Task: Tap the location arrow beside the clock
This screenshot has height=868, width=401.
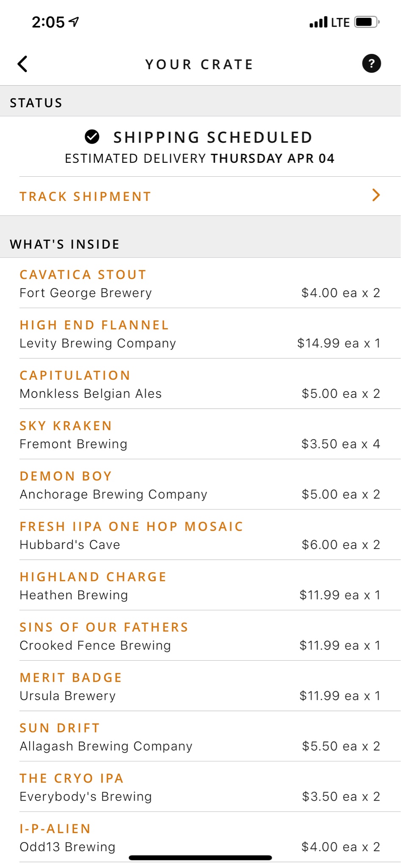Action: pos(74,22)
